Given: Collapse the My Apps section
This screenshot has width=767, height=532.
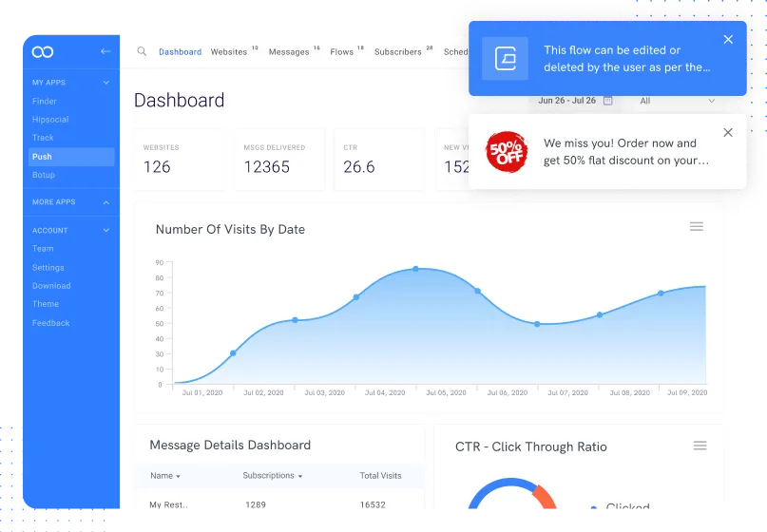Looking at the screenshot, I should 105,83.
